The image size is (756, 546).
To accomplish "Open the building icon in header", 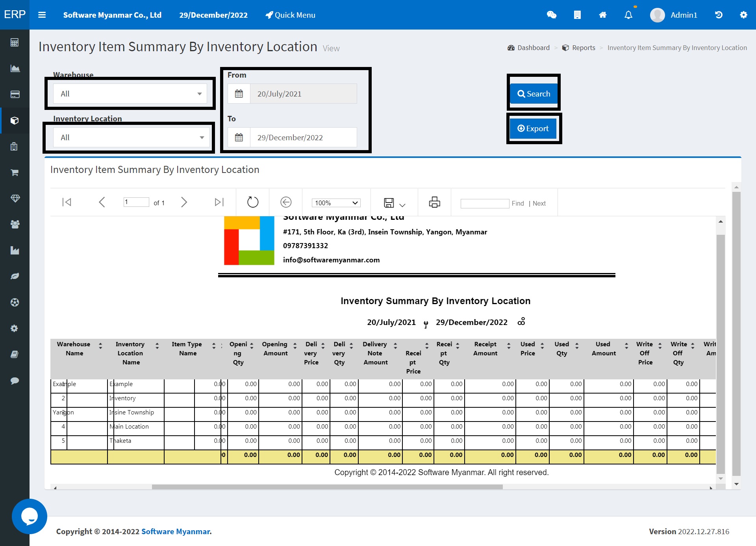I will tap(577, 15).
